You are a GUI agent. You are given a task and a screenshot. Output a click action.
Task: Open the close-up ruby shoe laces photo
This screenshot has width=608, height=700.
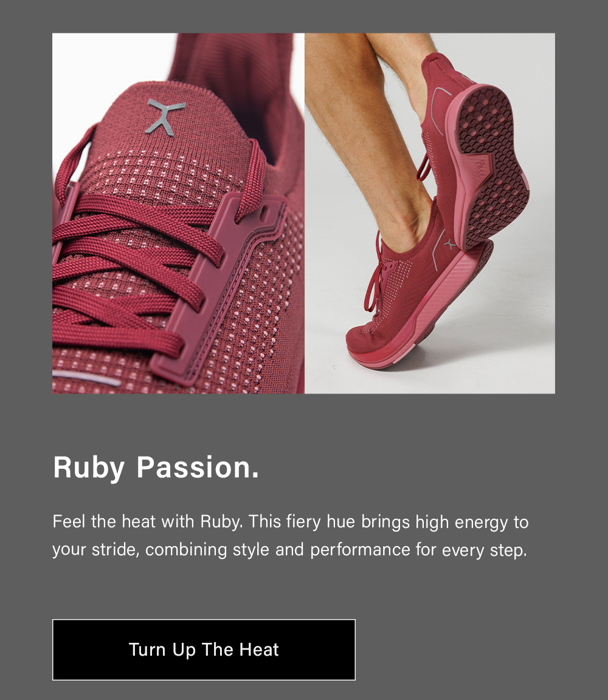point(178,213)
